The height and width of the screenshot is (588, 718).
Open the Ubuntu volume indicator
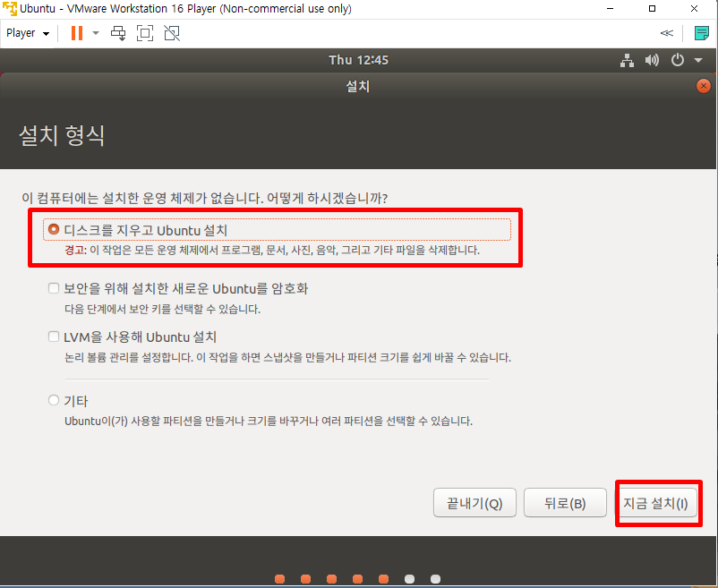click(652, 60)
